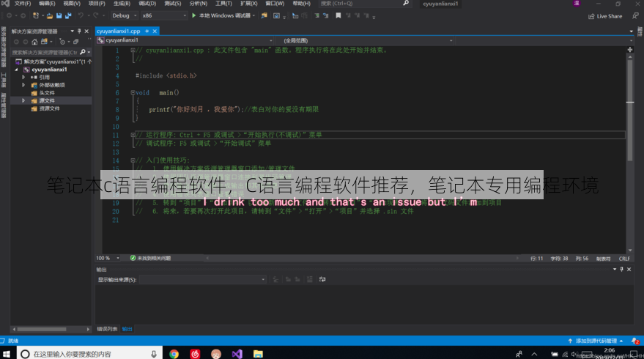
Task: Click the Visual Studio taskbar icon
Action: tap(237, 354)
